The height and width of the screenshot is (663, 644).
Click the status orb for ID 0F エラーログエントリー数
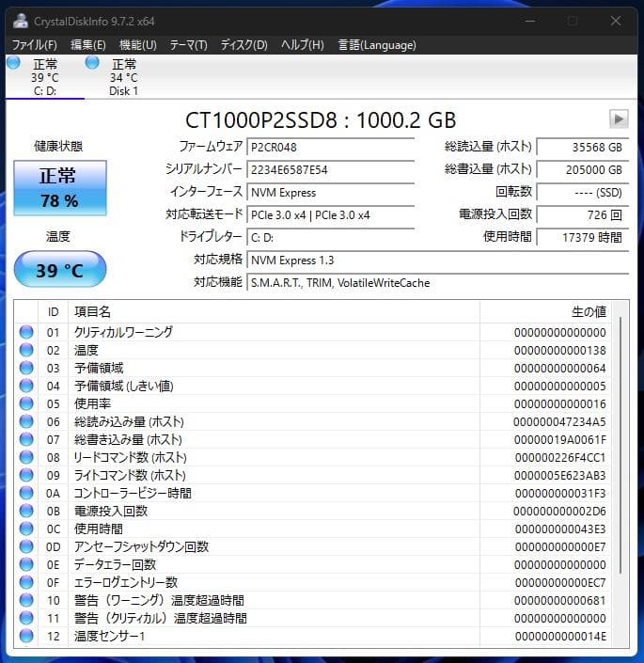pyautogui.click(x=26, y=582)
